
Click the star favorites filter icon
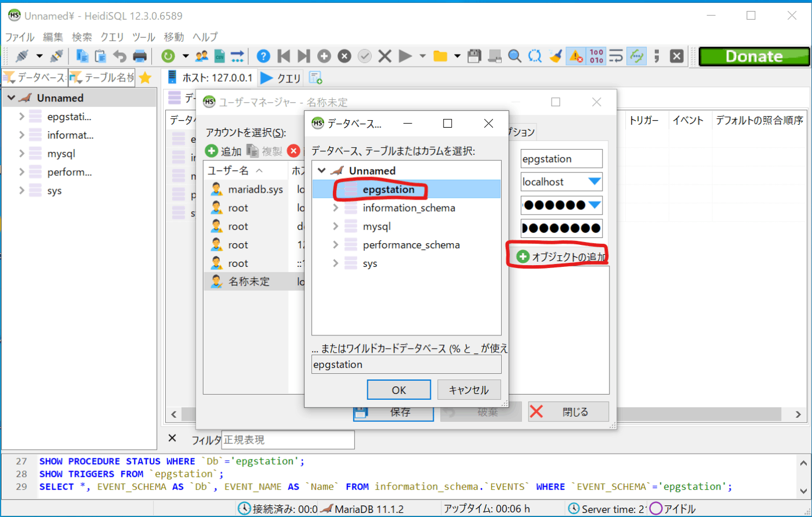pos(145,78)
